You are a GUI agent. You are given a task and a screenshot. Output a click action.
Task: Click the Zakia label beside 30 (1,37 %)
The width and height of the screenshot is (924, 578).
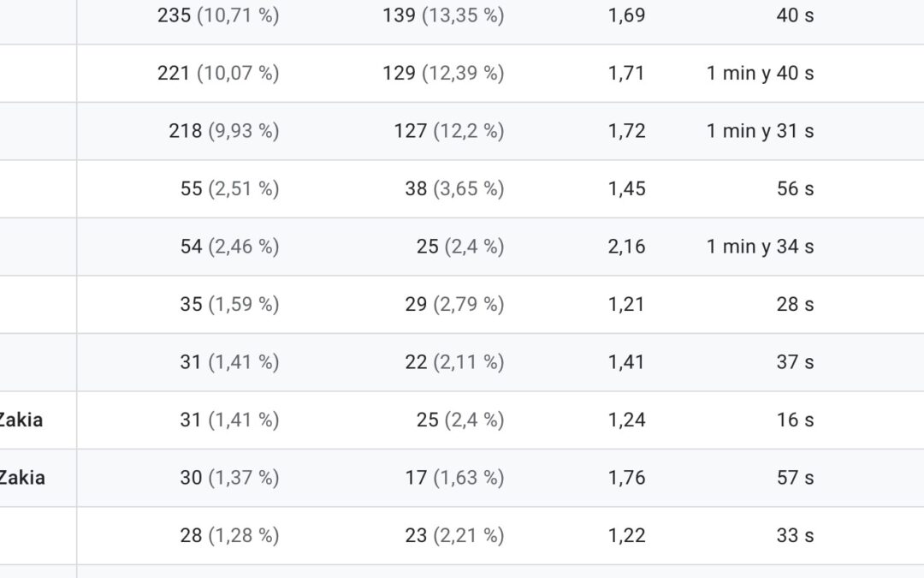(x=21, y=478)
